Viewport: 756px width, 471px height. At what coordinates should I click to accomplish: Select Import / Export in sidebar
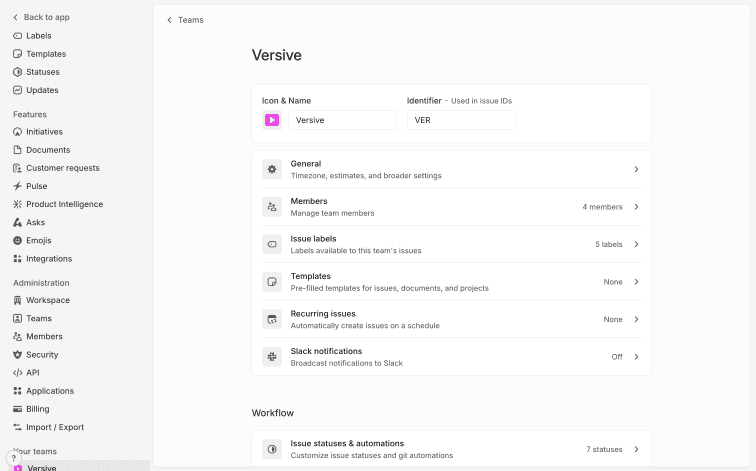[55, 427]
